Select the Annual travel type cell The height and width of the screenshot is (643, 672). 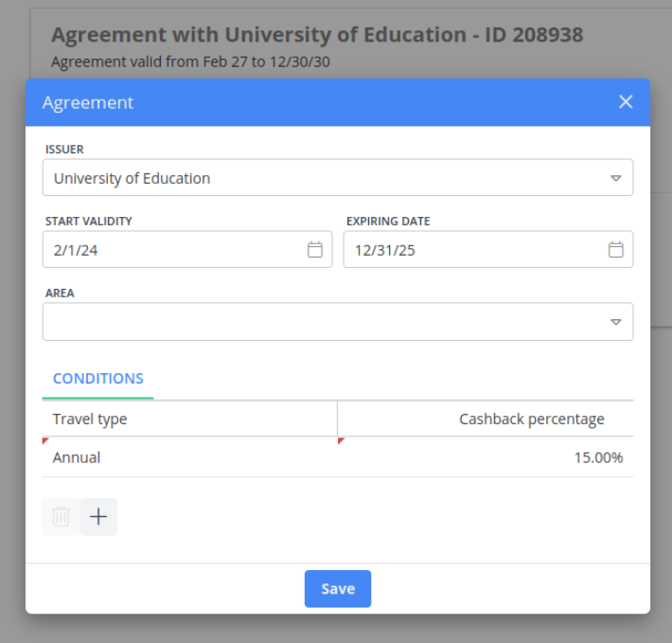[77, 457]
